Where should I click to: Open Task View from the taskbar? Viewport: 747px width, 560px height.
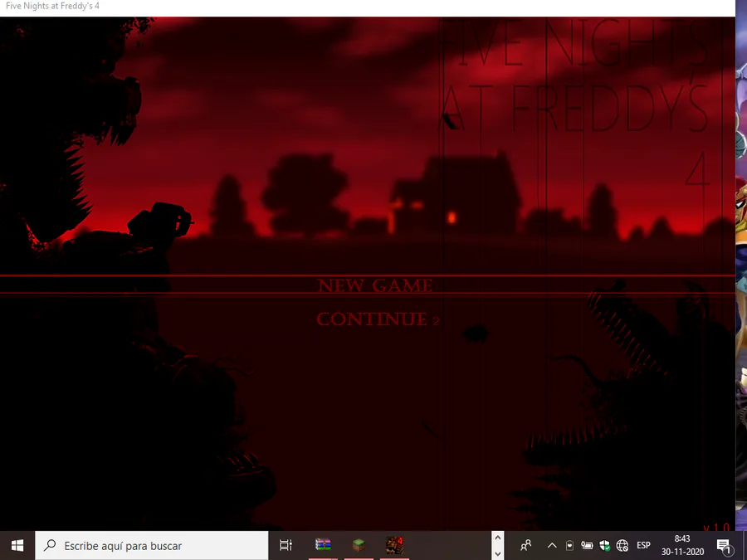286,545
